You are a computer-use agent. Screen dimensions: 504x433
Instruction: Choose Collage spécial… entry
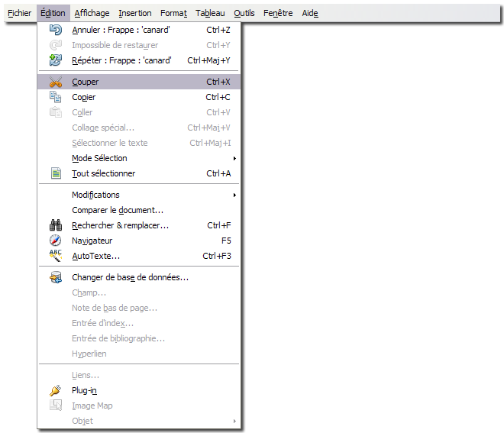[139, 128]
